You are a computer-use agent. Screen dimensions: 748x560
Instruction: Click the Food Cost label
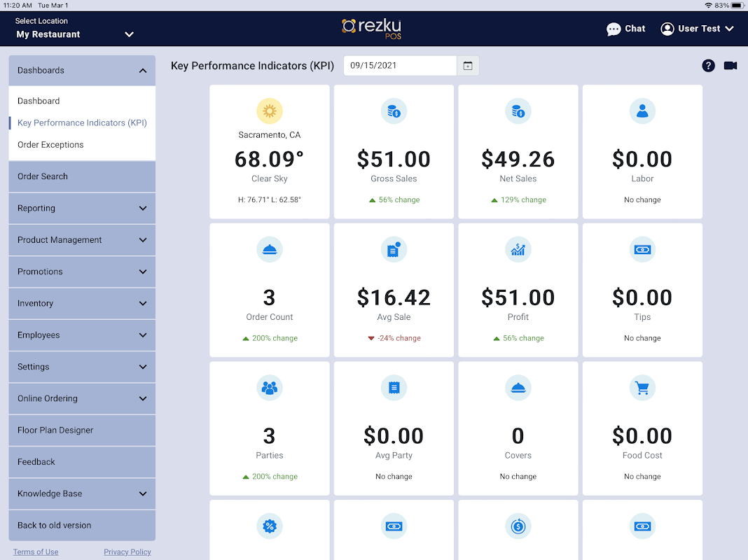[642, 455]
